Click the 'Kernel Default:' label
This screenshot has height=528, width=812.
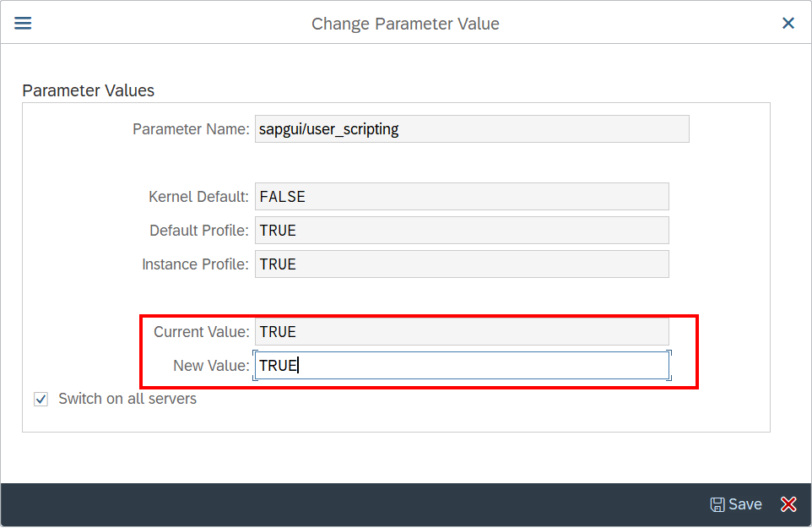click(x=199, y=197)
